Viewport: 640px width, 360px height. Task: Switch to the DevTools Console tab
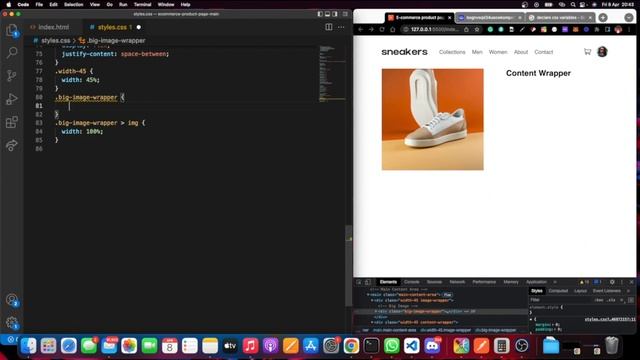[x=411, y=282]
